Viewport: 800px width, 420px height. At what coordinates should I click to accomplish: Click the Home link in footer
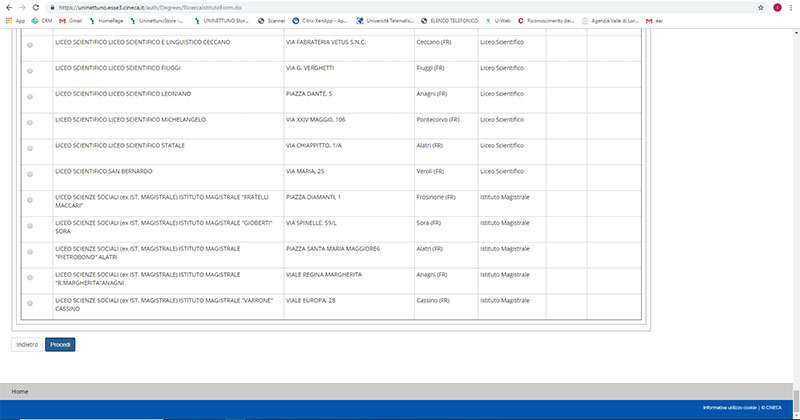click(20, 391)
